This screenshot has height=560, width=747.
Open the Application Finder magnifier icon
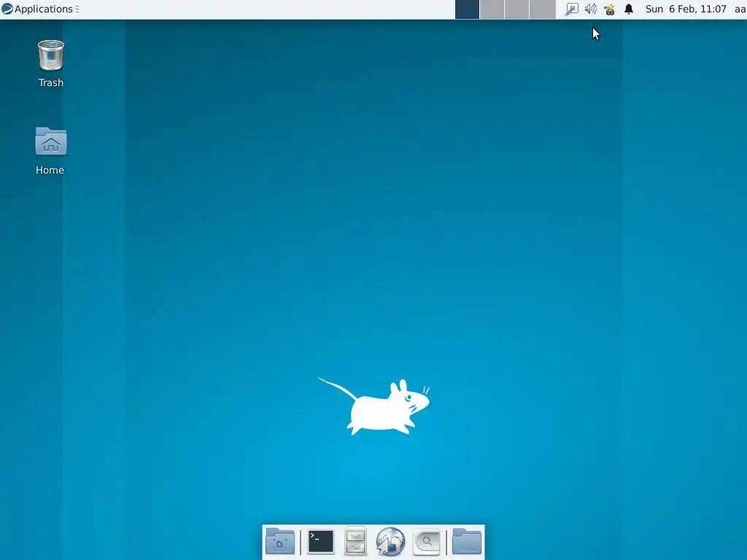426,542
